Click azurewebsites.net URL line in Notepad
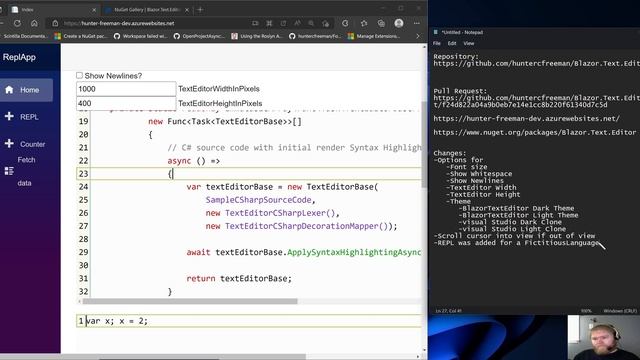This screenshot has width=640, height=360. 527,118
